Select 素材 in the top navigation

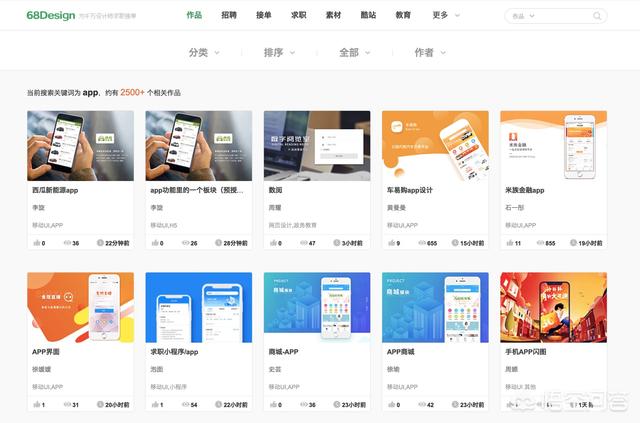(333, 15)
